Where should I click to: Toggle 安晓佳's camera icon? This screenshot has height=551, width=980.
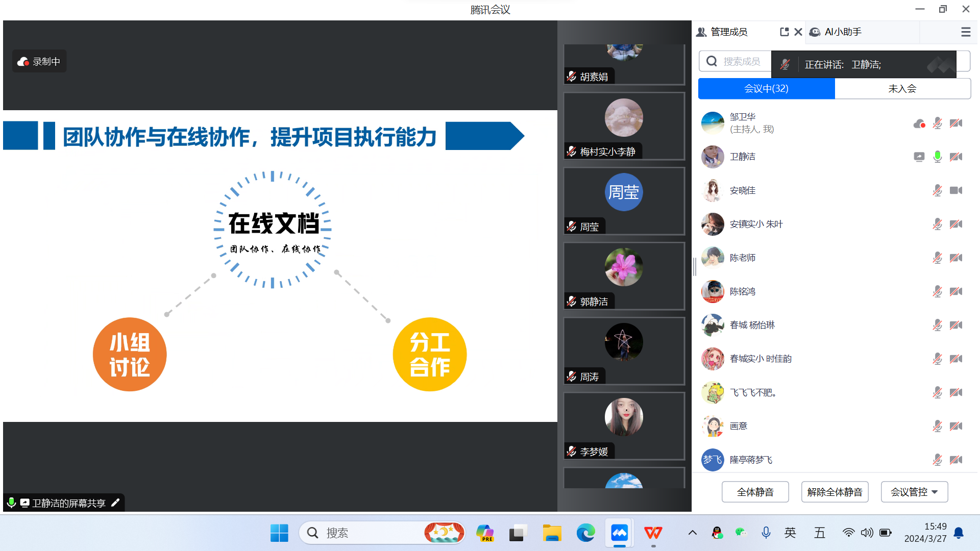coord(955,190)
